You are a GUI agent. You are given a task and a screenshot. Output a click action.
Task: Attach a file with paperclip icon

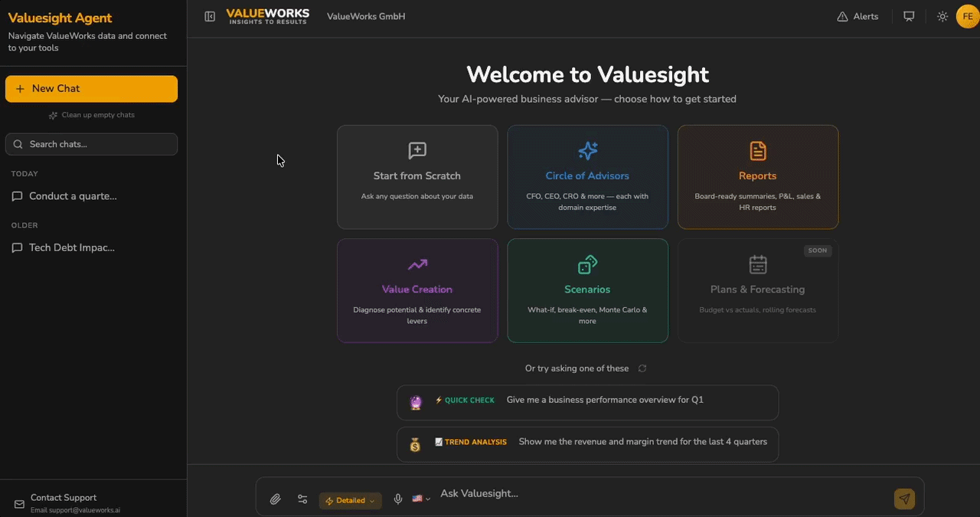276,499
